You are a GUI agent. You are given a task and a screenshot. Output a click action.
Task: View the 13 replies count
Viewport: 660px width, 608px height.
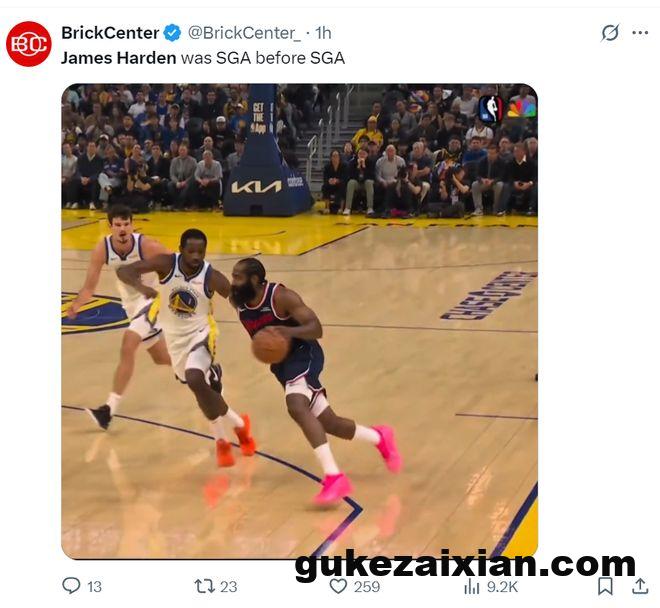[95, 587]
